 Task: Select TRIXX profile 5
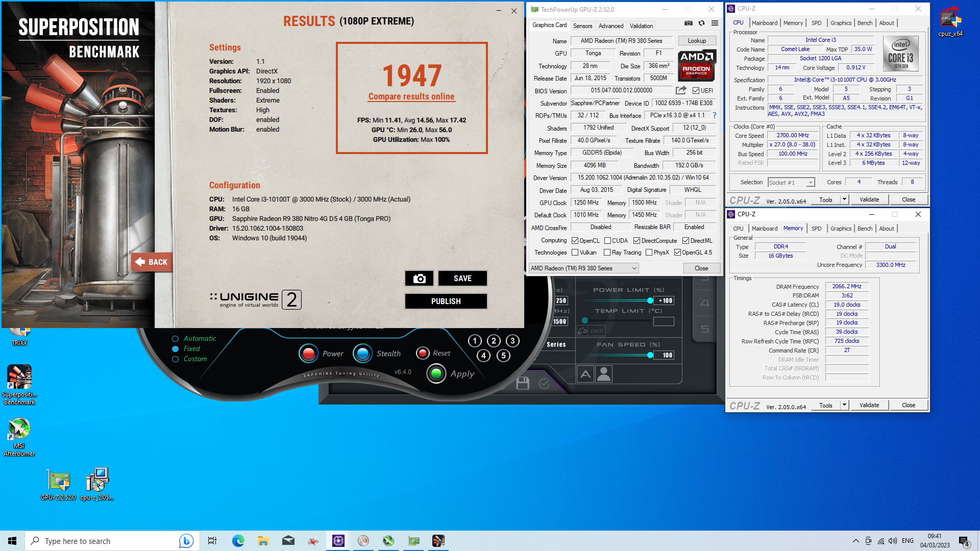click(x=503, y=356)
